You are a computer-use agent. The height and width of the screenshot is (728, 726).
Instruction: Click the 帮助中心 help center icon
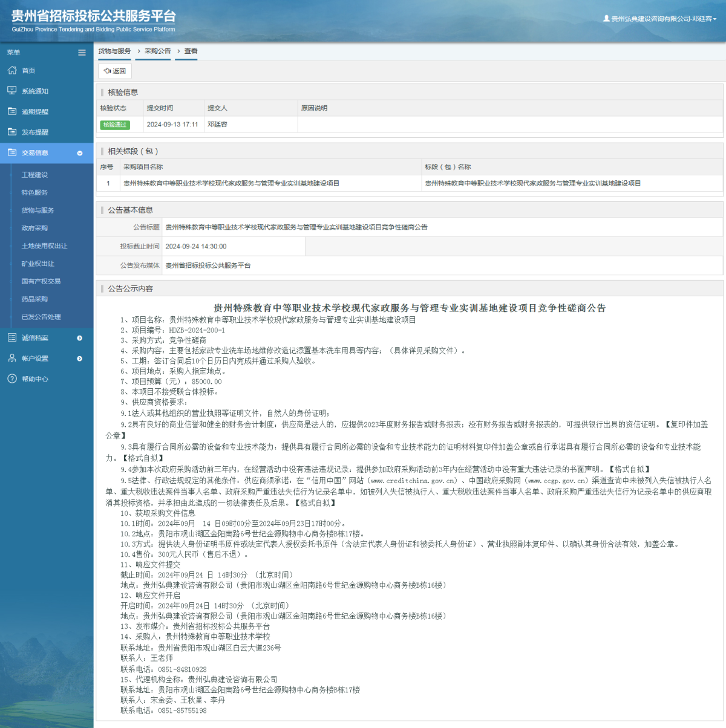coord(12,379)
